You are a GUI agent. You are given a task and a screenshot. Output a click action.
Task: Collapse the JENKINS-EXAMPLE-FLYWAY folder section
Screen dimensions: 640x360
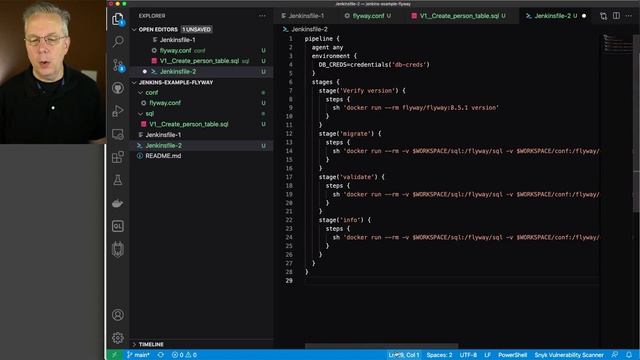click(134, 82)
